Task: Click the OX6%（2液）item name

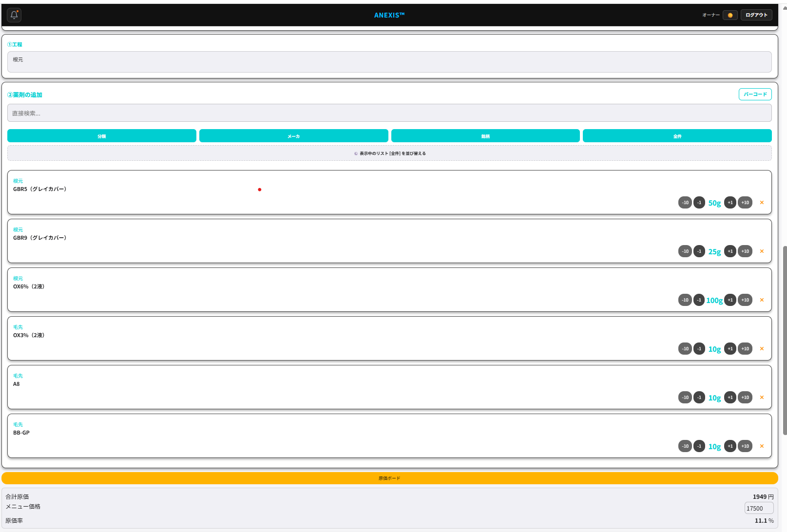Action: [29, 286]
